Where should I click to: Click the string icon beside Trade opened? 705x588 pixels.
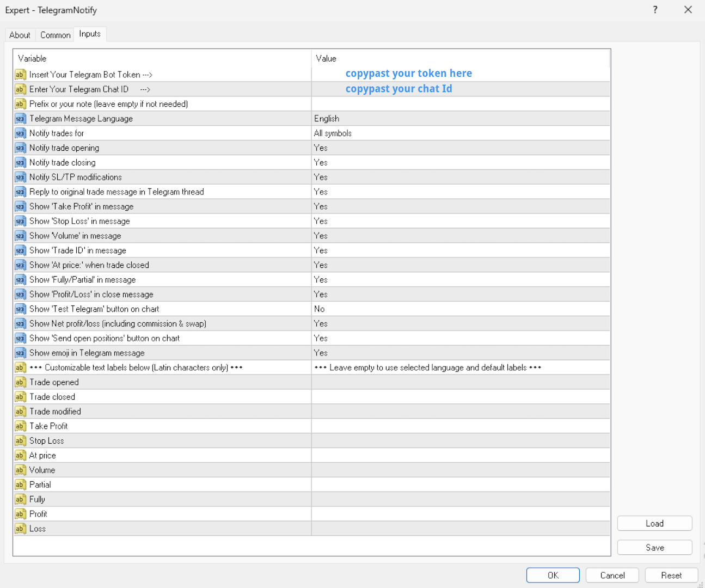(20, 382)
